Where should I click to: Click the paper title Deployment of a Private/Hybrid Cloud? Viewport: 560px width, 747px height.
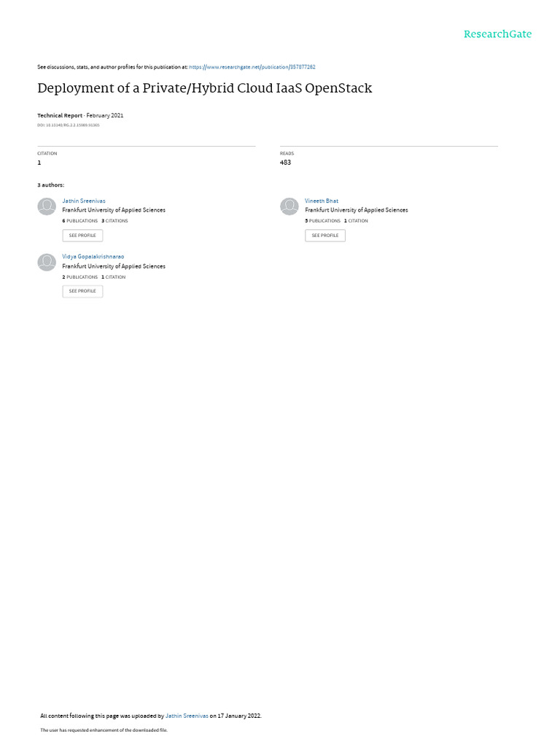(205, 88)
